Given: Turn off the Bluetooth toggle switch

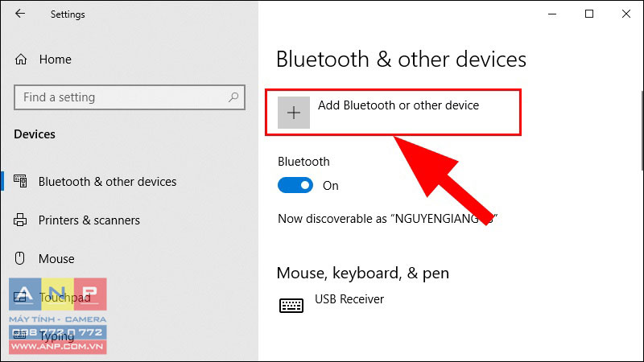Looking at the screenshot, I should (295, 186).
